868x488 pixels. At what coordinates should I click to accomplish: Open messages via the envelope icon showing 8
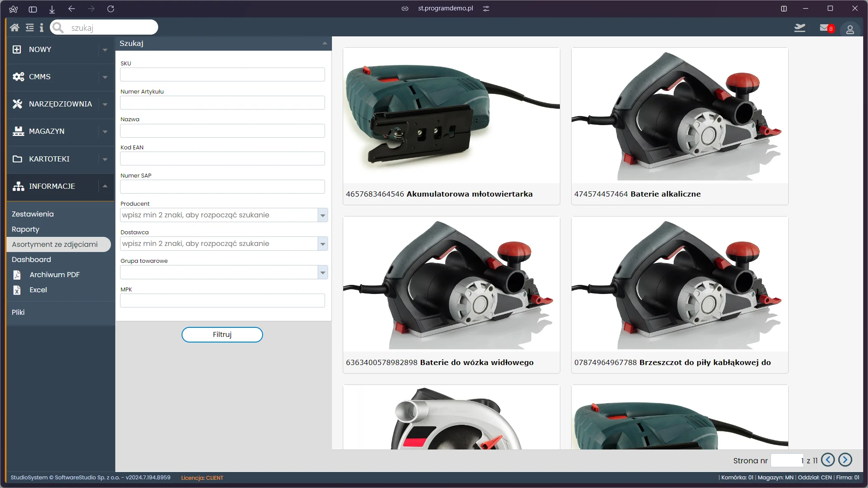click(825, 28)
